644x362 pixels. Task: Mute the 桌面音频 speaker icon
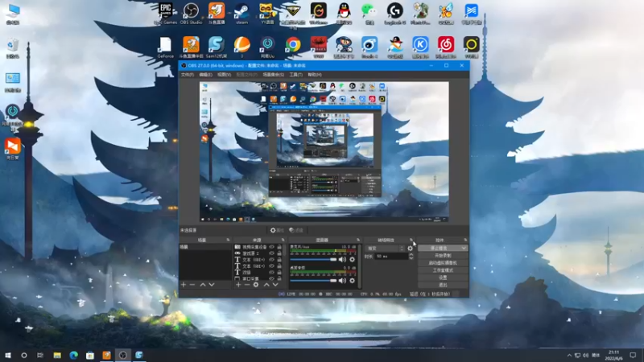click(x=342, y=280)
